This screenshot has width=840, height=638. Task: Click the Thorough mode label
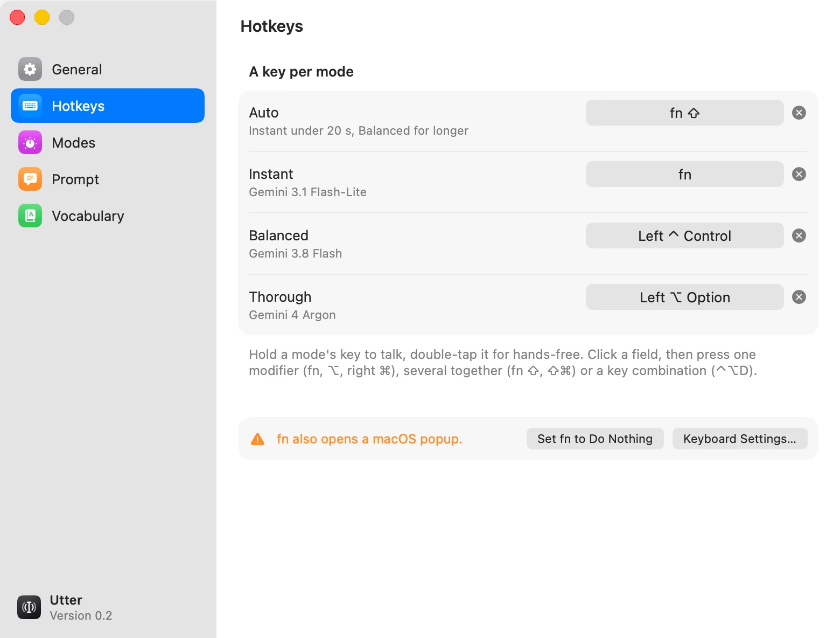point(280,297)
